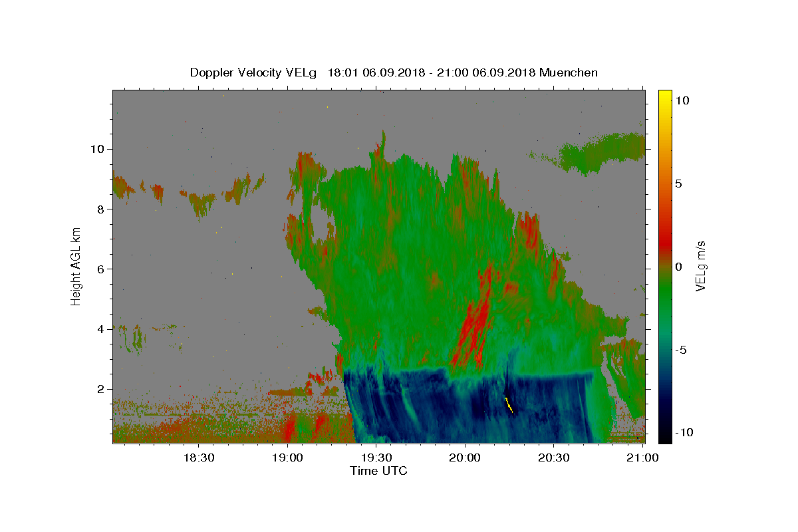This screenshot has width=798, height=532.
Task: Click the yellow top of the colorbar
Action: pyautogui.click(x=664, y=96)
